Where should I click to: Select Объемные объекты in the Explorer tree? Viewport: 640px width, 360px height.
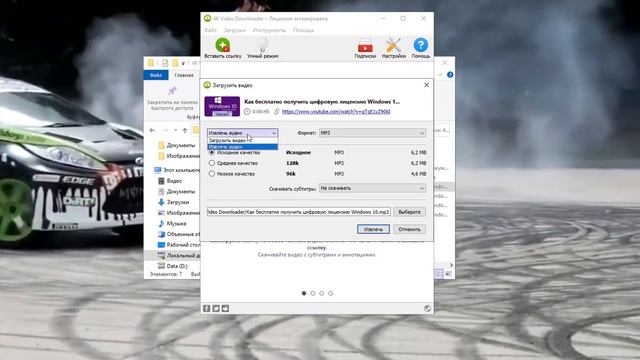(x=179, y=234)
